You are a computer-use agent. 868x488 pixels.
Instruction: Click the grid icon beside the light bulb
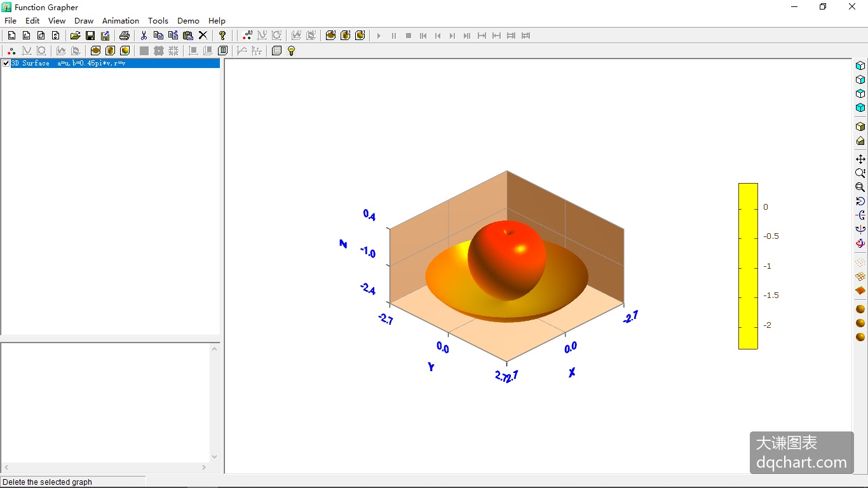coord(276,51)
